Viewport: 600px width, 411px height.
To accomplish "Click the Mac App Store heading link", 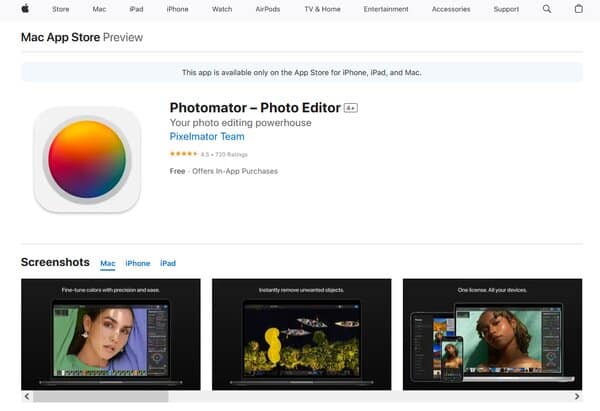I will pyautogui.click(x=60, y=37).
